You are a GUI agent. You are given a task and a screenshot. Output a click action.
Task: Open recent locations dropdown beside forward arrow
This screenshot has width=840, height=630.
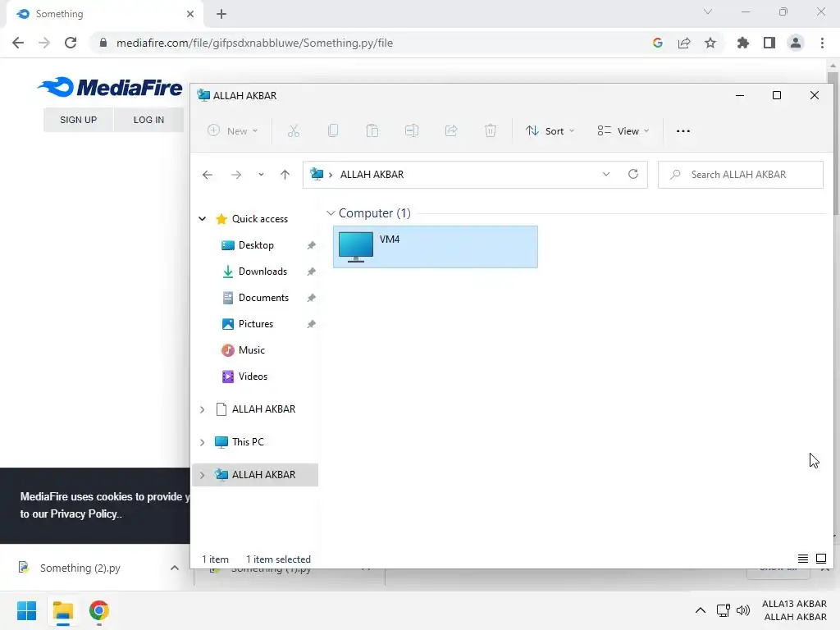point(261,175)
